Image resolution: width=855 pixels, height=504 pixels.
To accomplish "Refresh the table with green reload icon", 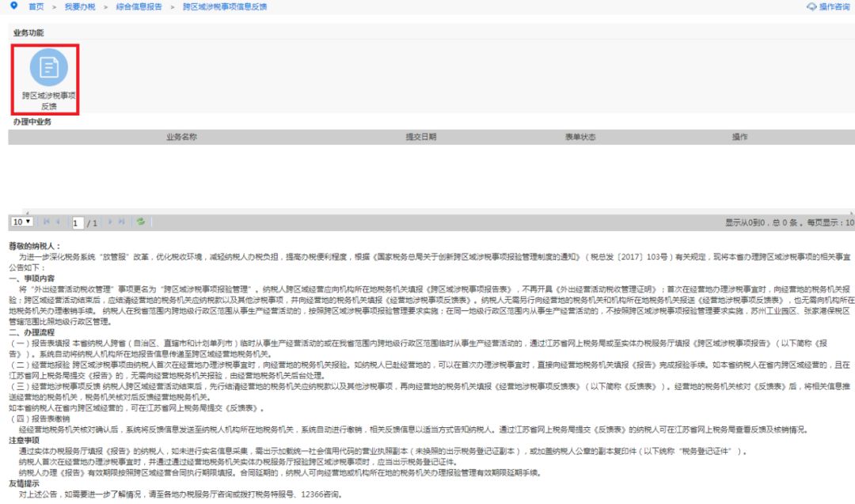I will tap(139, 222).
